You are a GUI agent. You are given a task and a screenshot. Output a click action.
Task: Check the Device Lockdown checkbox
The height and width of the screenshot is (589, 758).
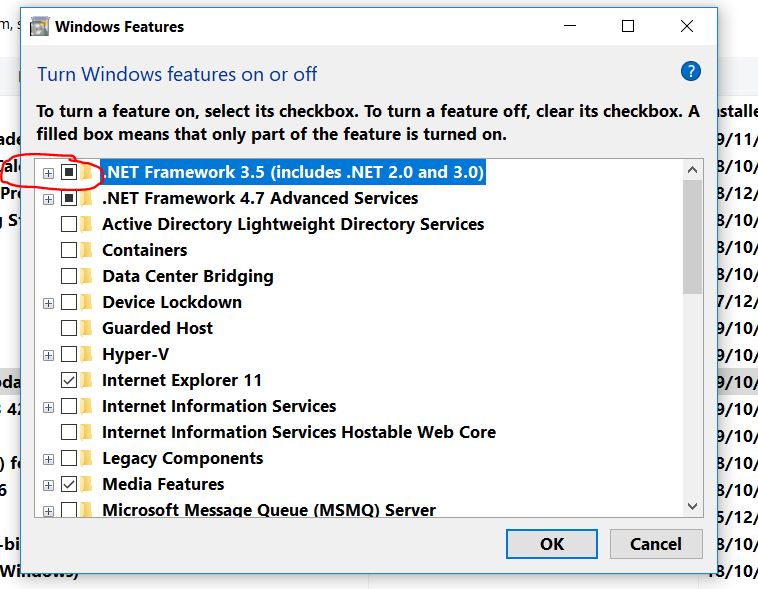click(69, 302)
